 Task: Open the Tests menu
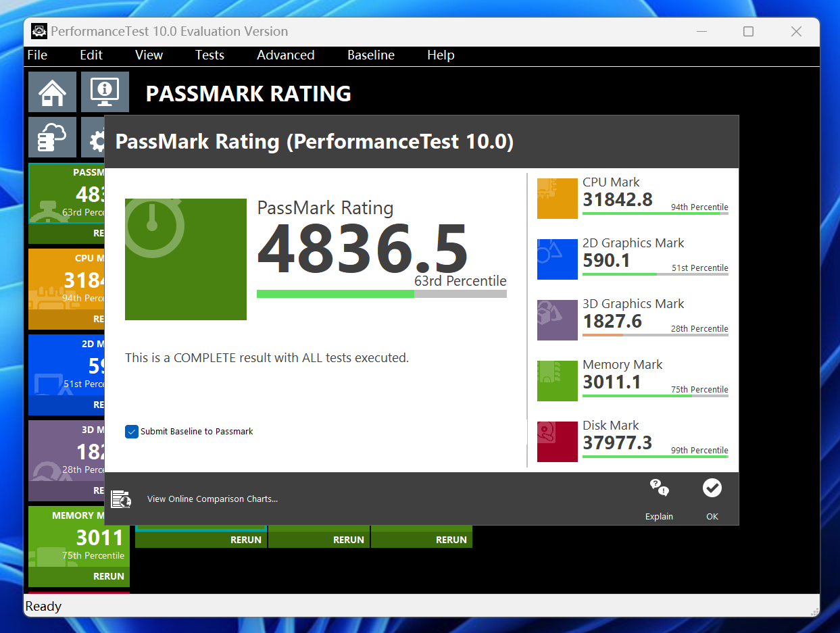(x=209, y=55)
